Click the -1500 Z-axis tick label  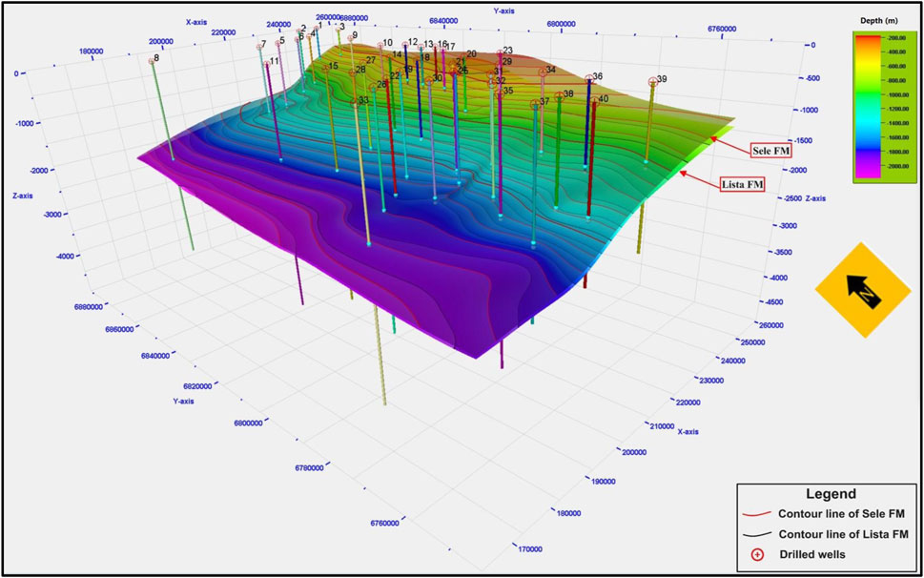(803, 141)
